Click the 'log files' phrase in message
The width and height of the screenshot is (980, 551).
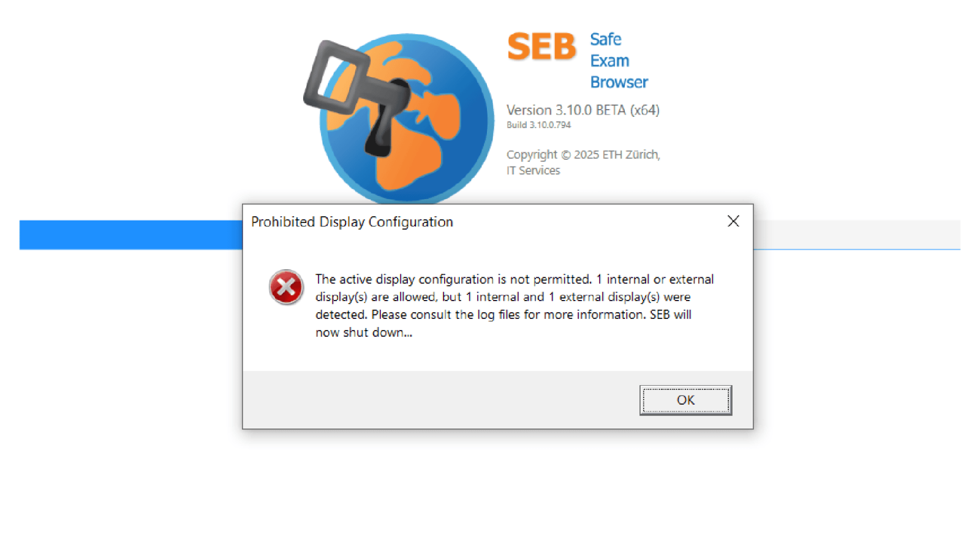(x=499, y=315)
